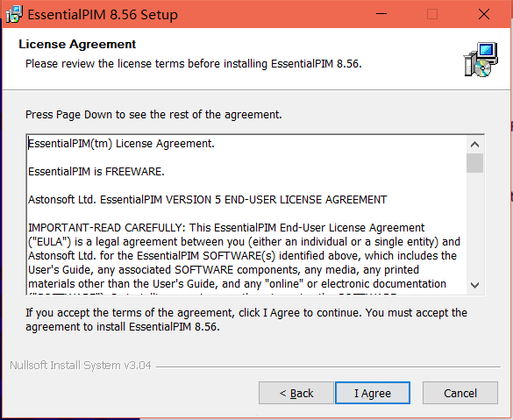Minimize the setup window
The width and height of the screenshot is (513, 420).
click(x=381, y=14)
